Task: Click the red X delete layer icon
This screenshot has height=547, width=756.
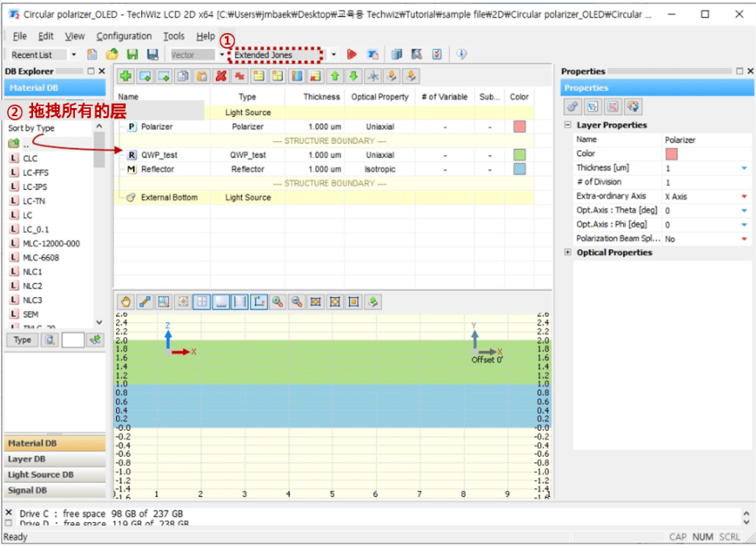Action: click(221, 76)
